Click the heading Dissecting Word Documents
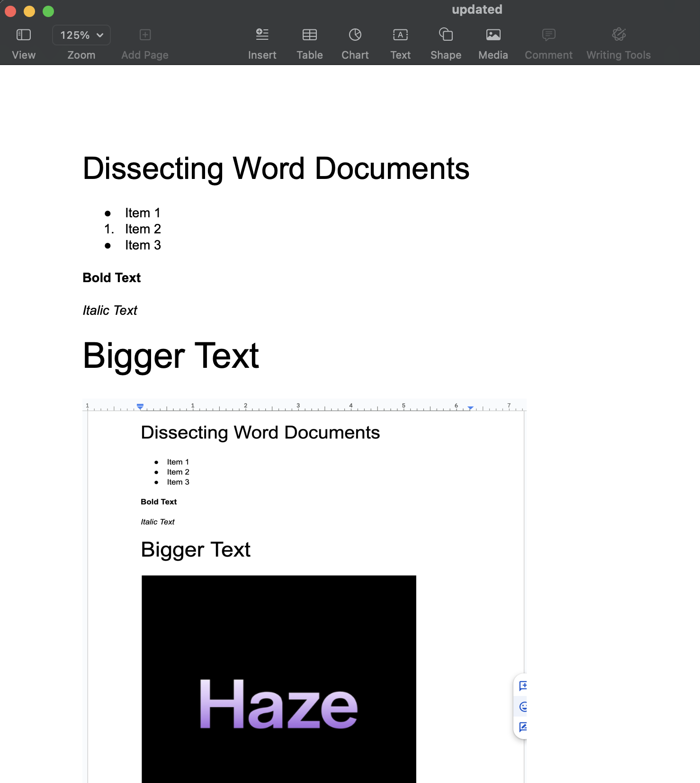Screen dimensions: 700x783 [x=276, y=169]
